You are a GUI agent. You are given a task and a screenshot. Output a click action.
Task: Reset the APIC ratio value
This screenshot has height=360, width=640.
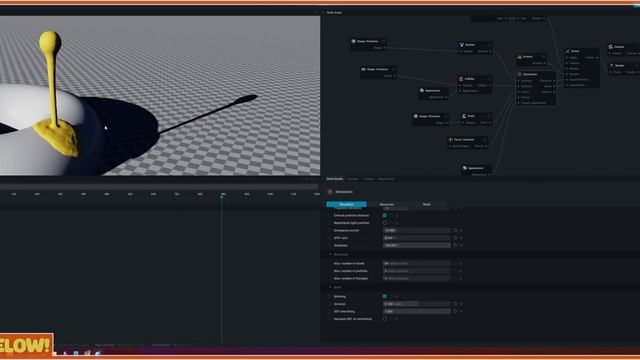coord(455,238)
